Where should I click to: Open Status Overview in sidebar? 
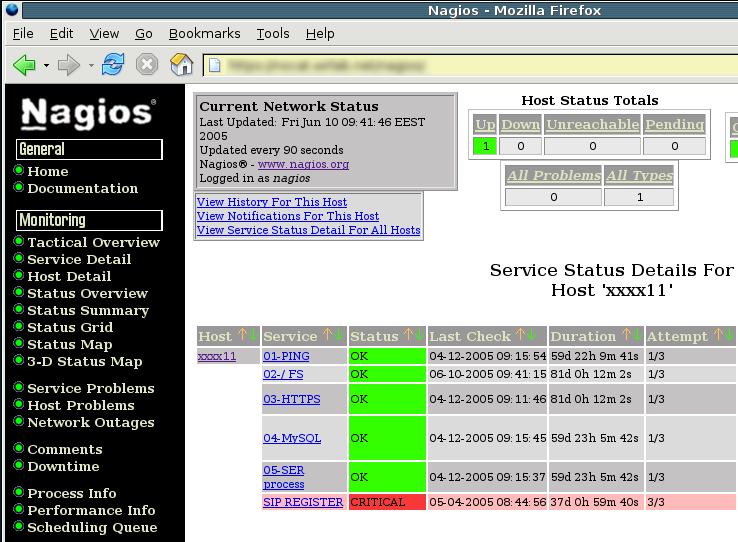[87, 293]
